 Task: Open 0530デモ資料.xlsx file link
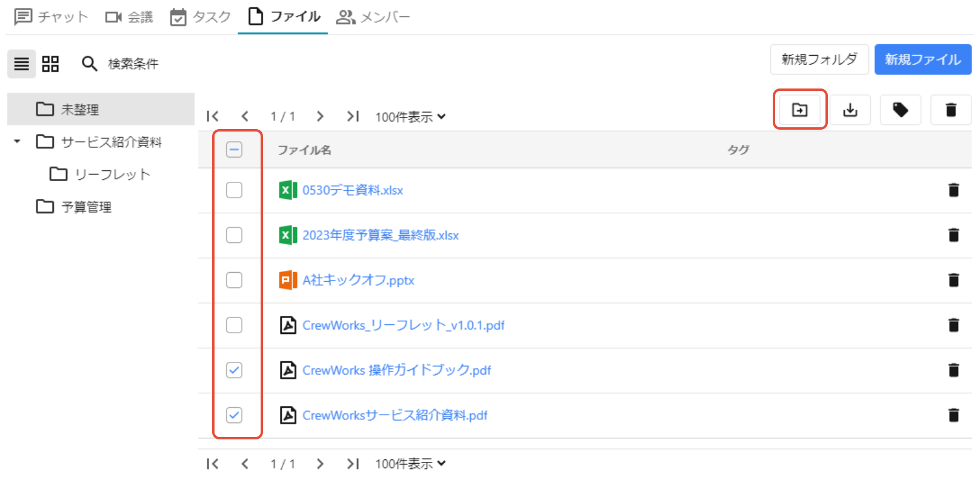353,190
